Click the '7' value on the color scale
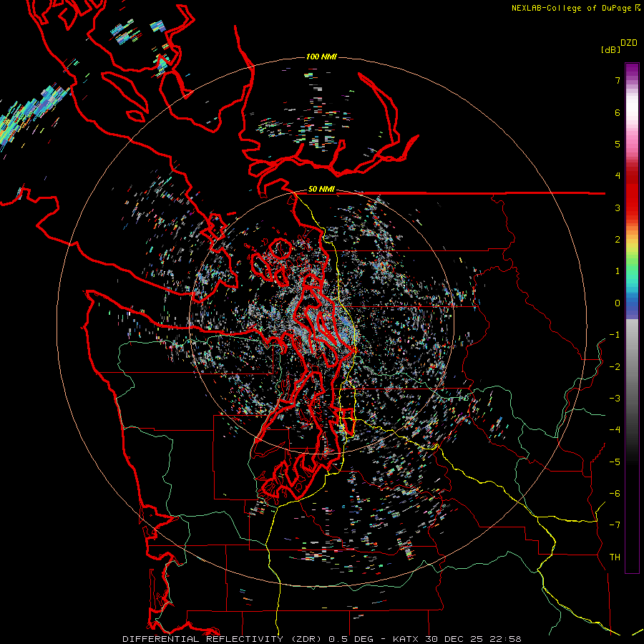Image resolution: width=644 pixels, height=644 pixels. tap(618, 80)
